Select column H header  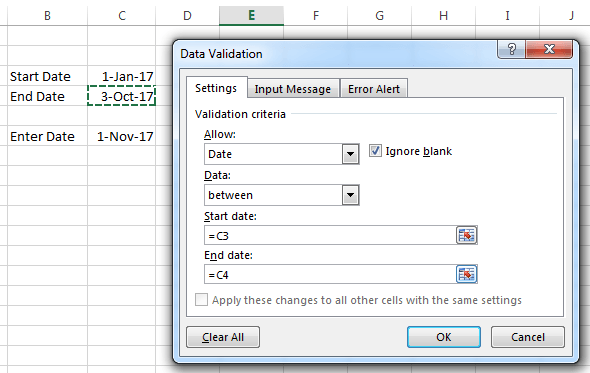pos(444,15)
